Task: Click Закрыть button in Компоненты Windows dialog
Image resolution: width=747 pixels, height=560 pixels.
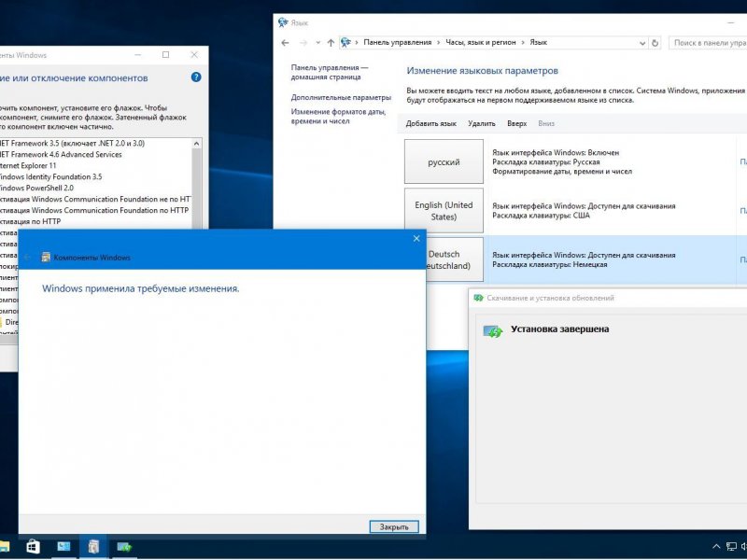Action: click(x=394, y=526)
